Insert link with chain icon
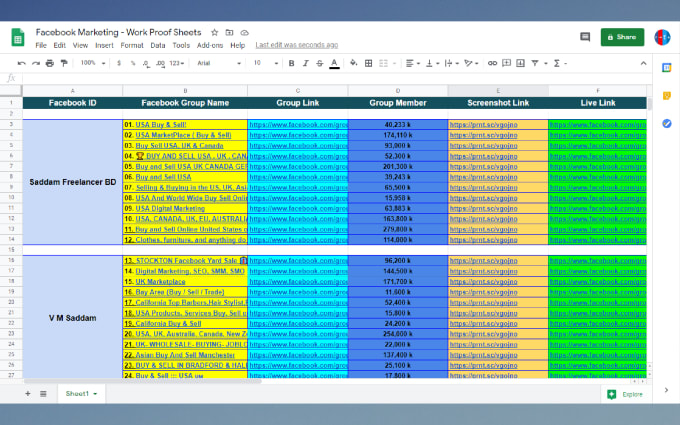Image resolution: width=680 pixels, height=425 pixels. click(492, 63)
